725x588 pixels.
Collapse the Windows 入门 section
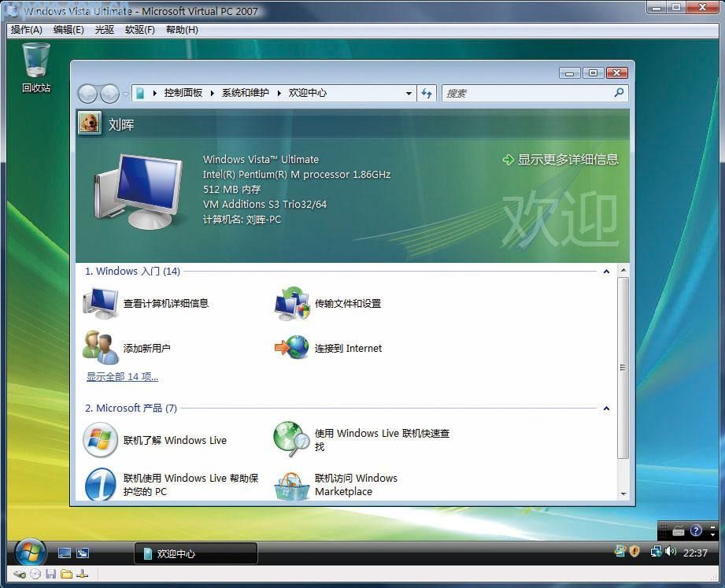[606, 272]
